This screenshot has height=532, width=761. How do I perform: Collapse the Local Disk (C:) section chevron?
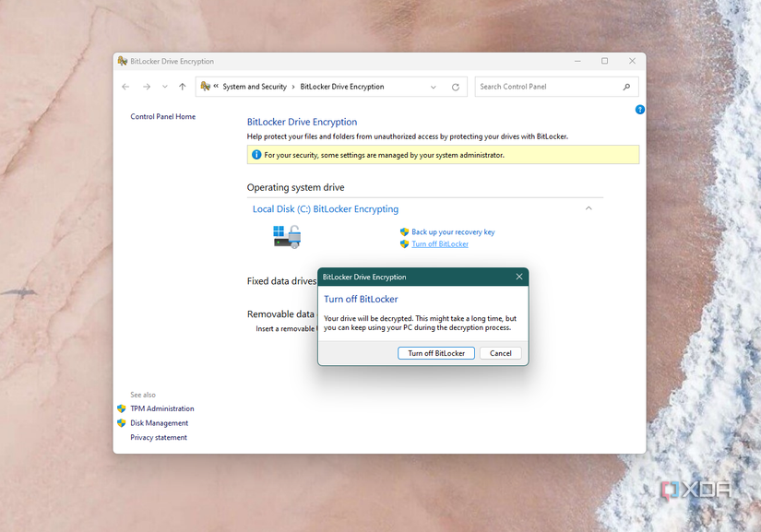pos(589,208)
